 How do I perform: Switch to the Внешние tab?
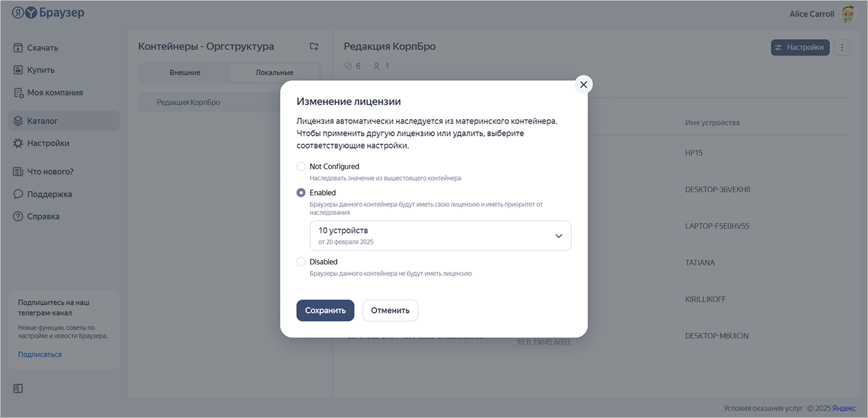click(185, 72)
